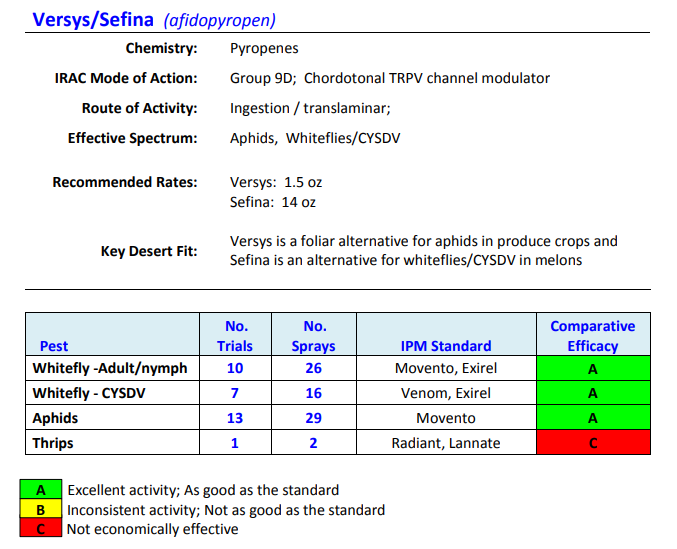Screen dimensions: 677x549
Task: Select the 'Radiant, Lannate' standard cell
Action: tap(446, 443)
